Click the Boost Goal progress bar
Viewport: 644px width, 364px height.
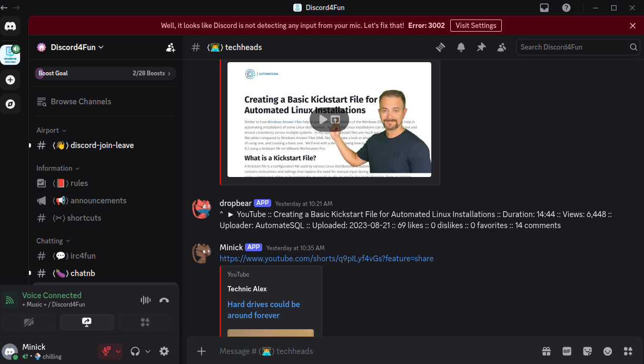pos(105,73)
